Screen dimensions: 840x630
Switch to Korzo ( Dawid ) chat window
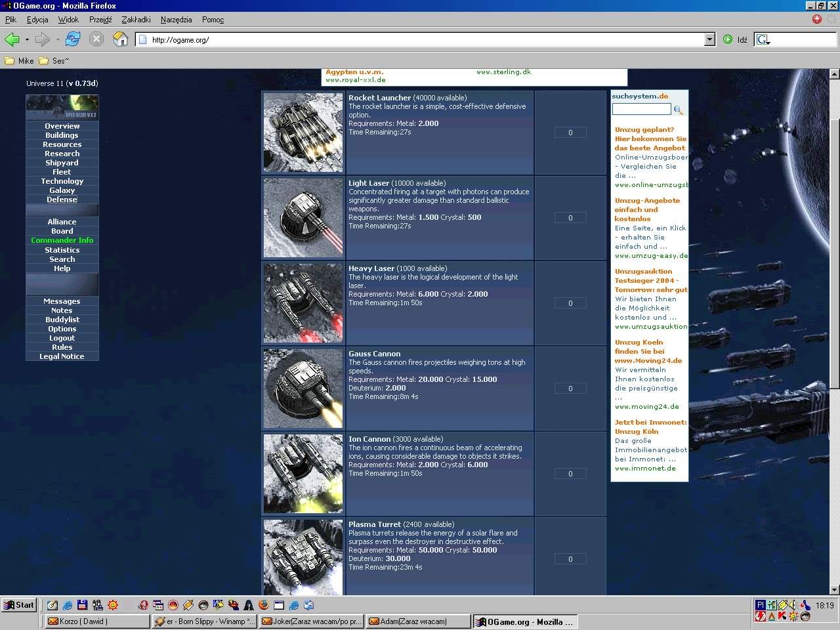pos(98,621)
